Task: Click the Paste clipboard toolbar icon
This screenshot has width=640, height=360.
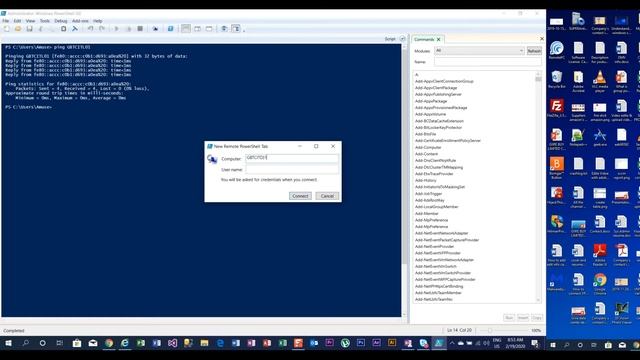Action: [x=63, y=29]
